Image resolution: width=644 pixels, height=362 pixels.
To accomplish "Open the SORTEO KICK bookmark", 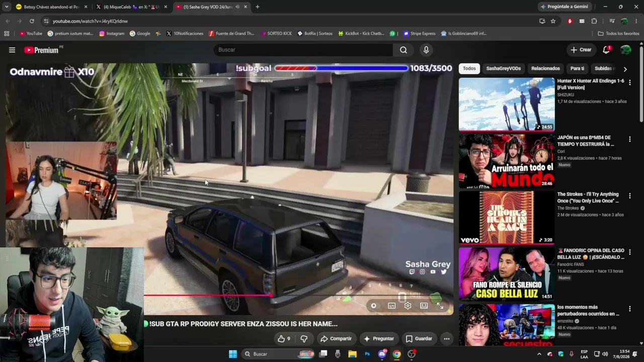I will click(x=276, y=34).
